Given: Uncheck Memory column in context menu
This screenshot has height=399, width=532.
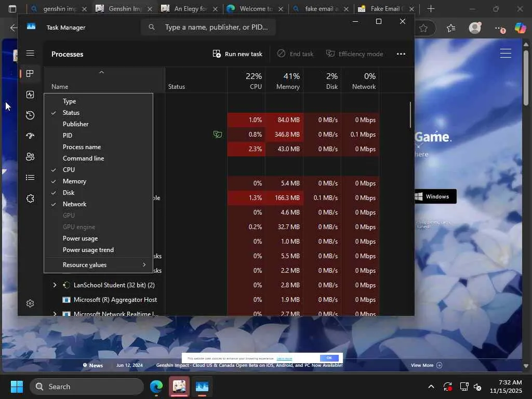Looking at the screenshot, I should click(98, 181).
